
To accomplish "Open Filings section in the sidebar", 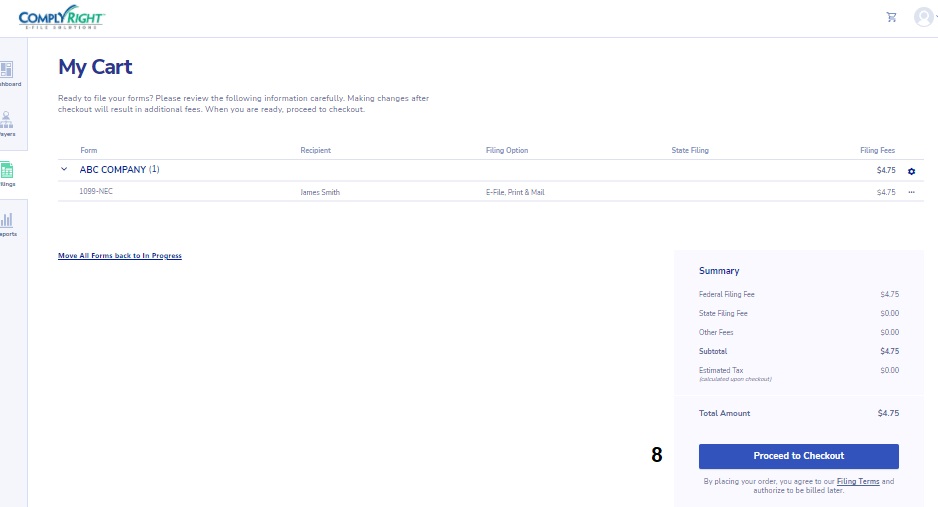I will [7, 174].
